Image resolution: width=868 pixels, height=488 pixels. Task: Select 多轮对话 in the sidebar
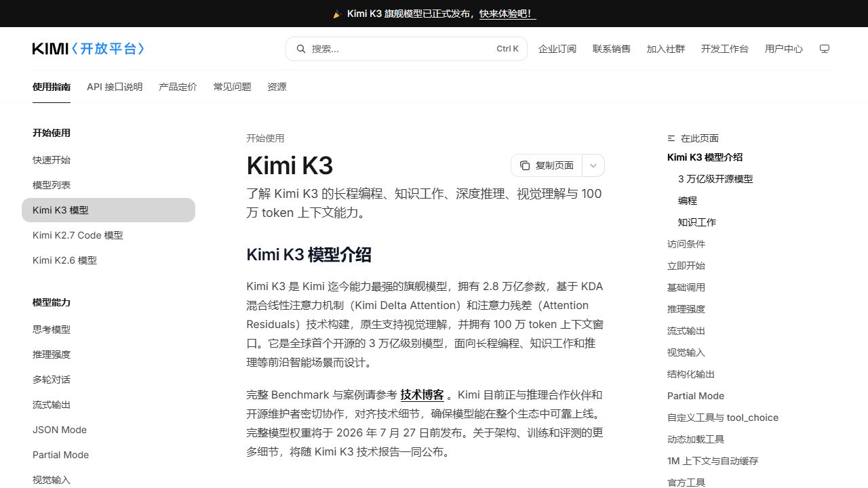52,380
